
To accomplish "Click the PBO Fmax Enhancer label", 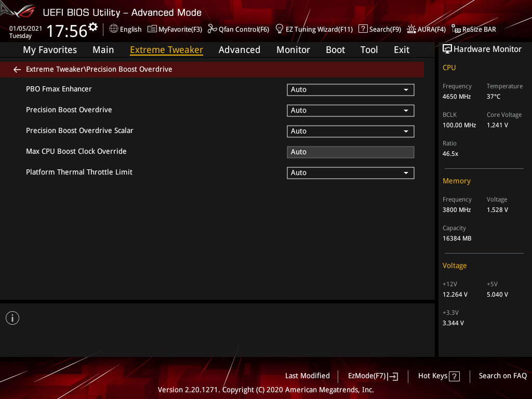I will pyautogui.click(x=59, y=89).
